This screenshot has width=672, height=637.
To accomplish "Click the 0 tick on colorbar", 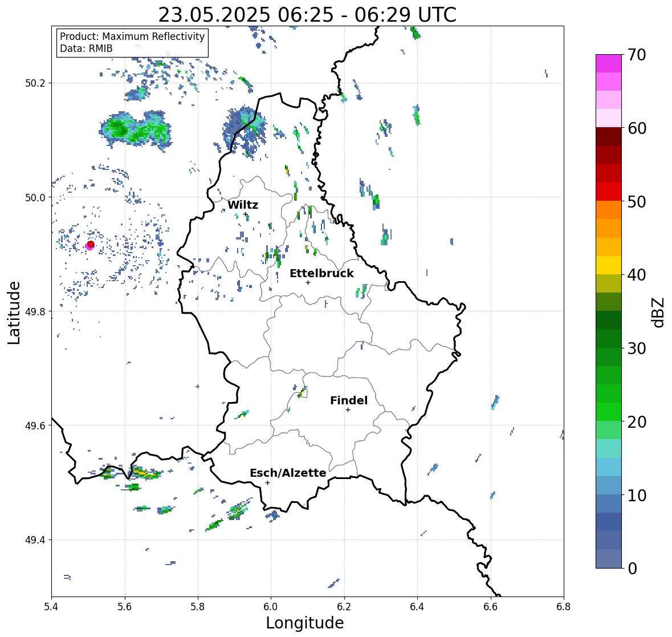I will (x=632, y=569).
